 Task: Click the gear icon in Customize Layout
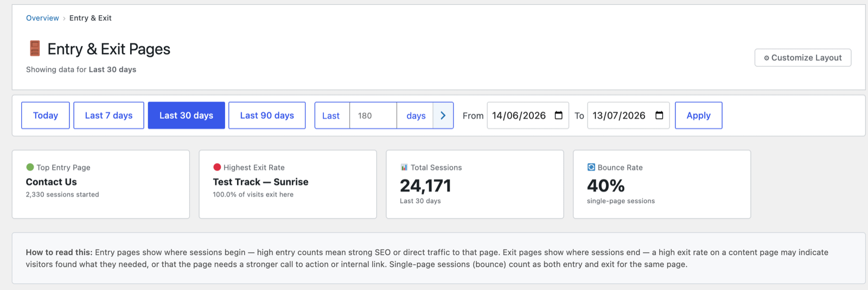click(767, 58)
